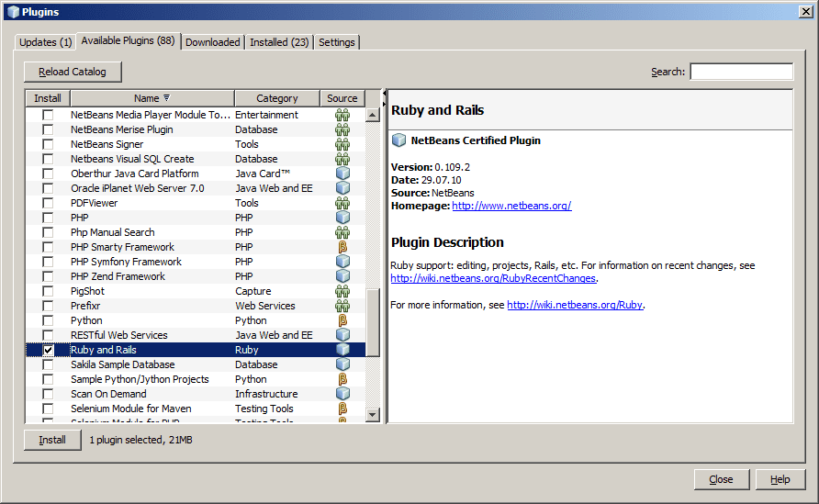Check the RESTful Web Services install box
The width and height of the screenshot is (819, 504).
click(x=48, y=335)
